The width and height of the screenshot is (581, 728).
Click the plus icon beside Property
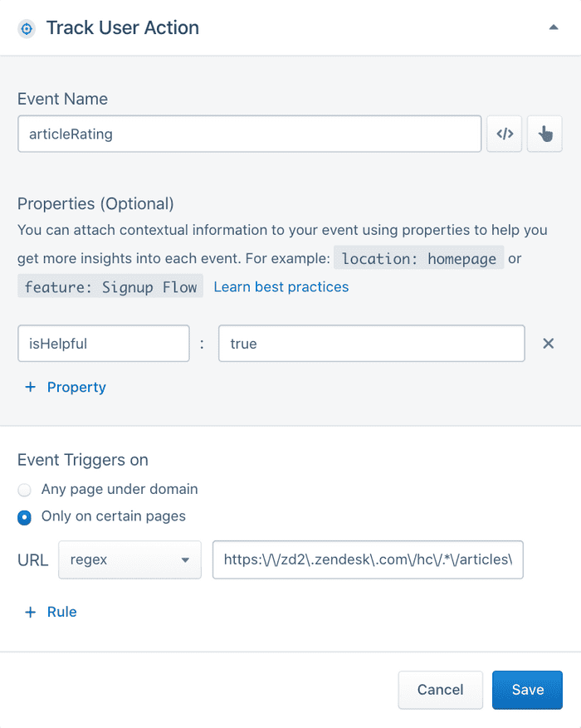(x=30, y=387)
